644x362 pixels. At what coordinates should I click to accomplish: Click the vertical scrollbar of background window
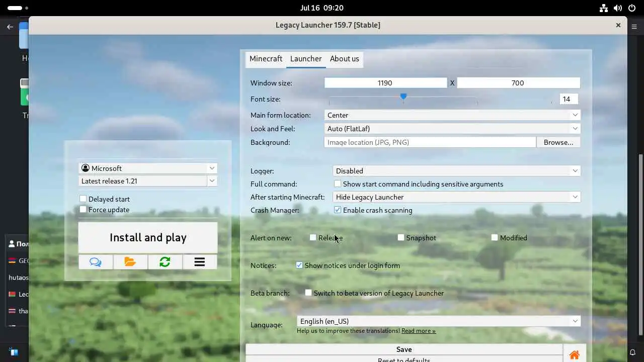640,244
